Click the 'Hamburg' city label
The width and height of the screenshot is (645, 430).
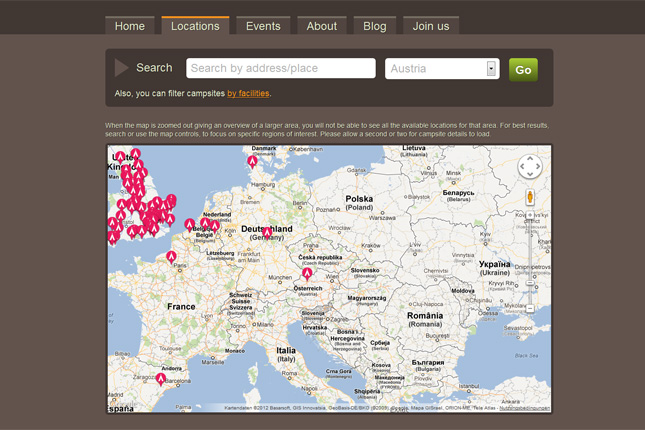(x=263, y=185)
